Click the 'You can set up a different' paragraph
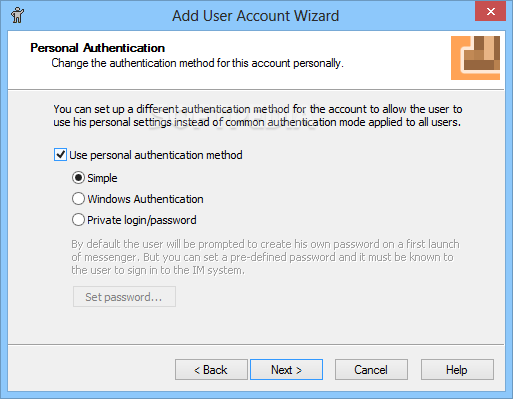Screen dimensions: 513x399 pyautogui.click(x=257, y=115)
